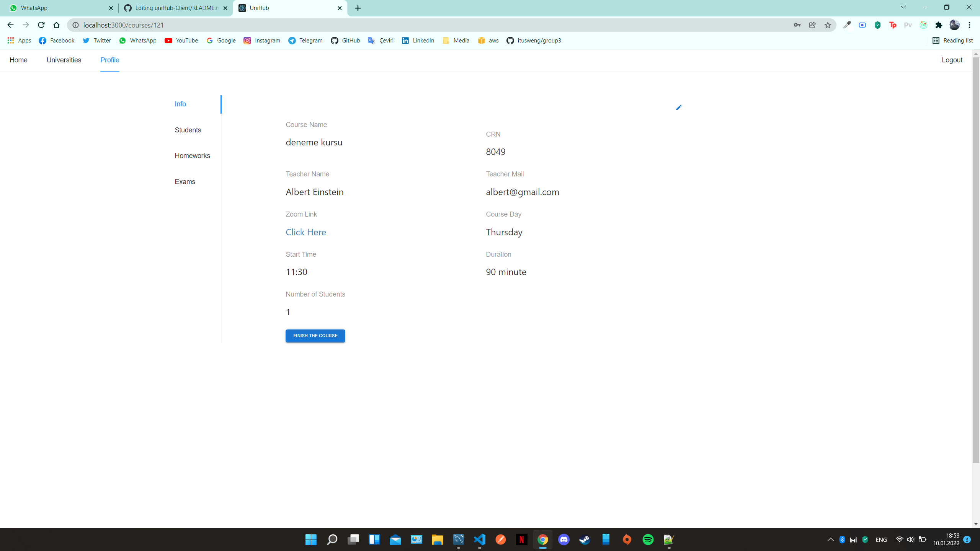Open Spotify from the taskbar
Screen dimensions: 980x551
coord(648,540)
